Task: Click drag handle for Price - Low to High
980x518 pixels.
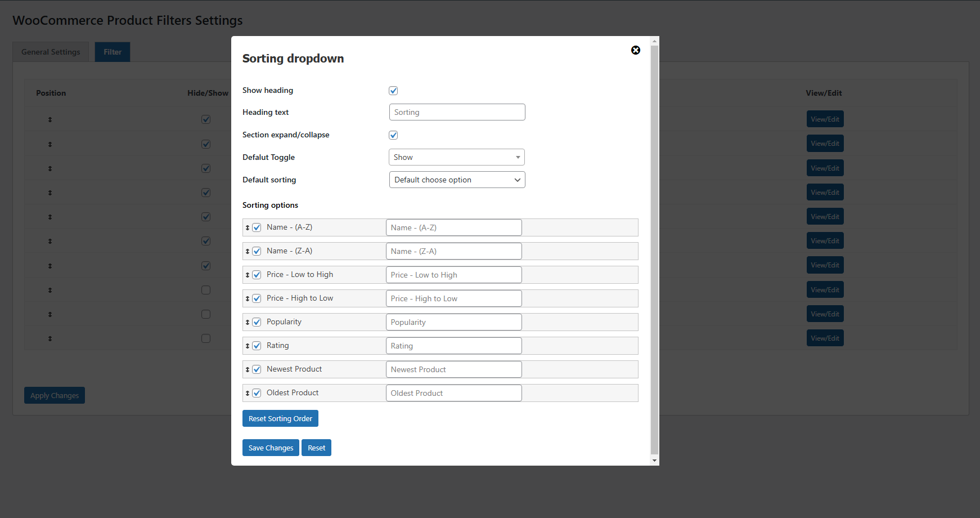Action: pos(248,275)
